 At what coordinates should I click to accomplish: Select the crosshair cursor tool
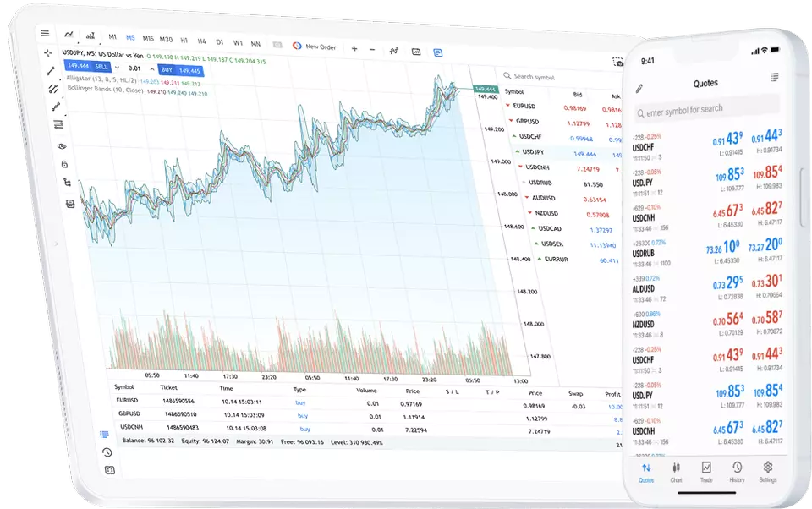click(x=48, y=53)
